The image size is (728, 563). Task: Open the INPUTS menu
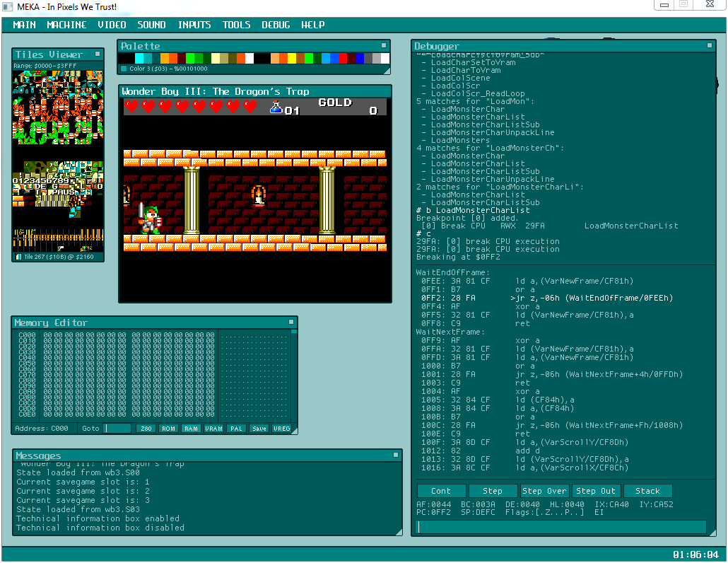point(194,25)
